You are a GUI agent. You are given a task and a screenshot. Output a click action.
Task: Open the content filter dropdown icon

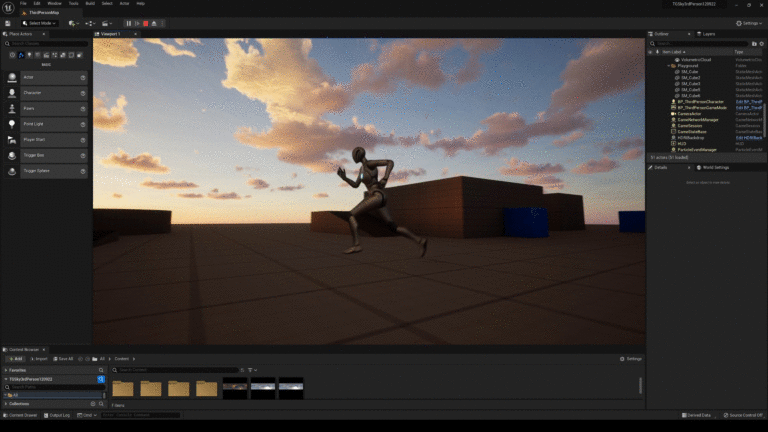pos(252,370)
